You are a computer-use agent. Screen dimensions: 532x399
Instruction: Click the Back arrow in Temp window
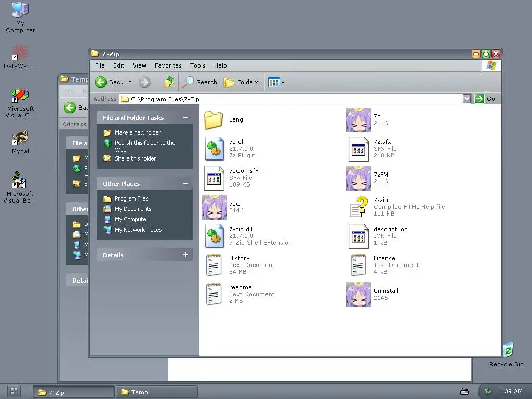click(70, 108)
